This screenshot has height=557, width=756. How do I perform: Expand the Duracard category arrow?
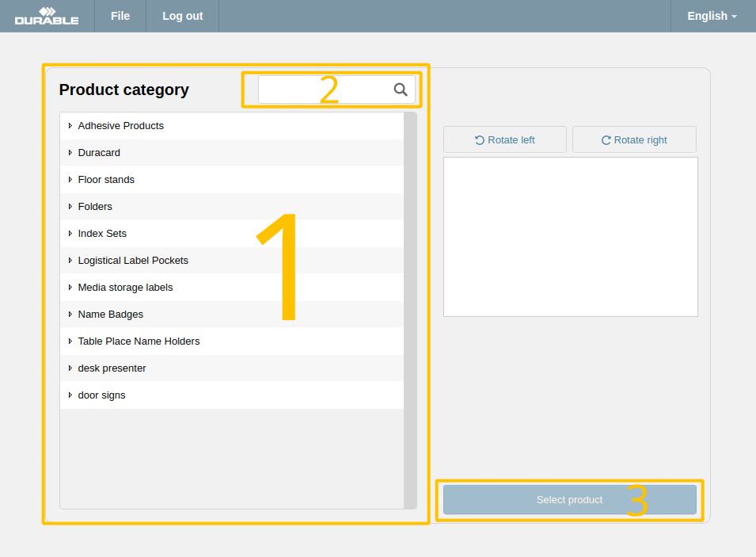click(70, 153)
